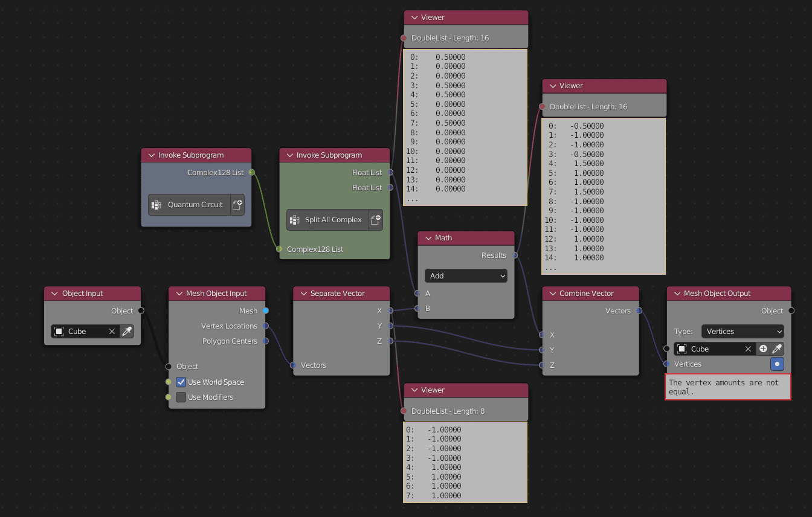Collapse the Combine Vector node
The width and height of the screenshot is (812, 517).
pos(552,294)
